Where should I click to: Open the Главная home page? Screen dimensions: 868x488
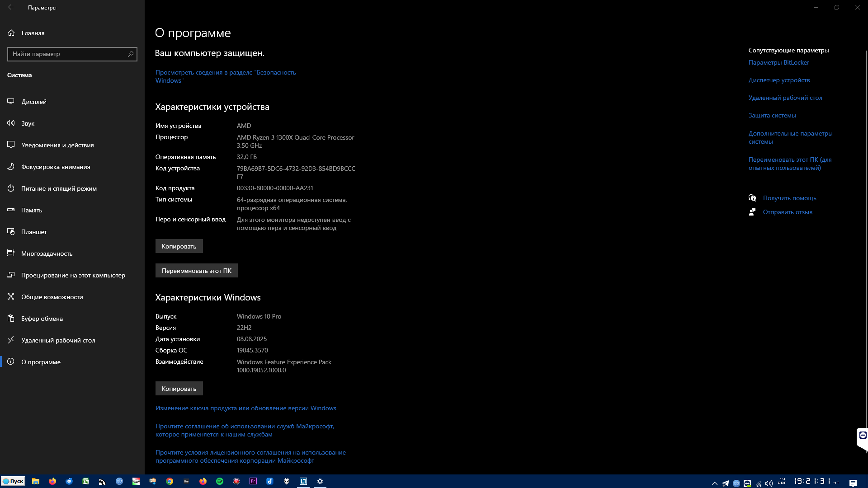[72, 33]
